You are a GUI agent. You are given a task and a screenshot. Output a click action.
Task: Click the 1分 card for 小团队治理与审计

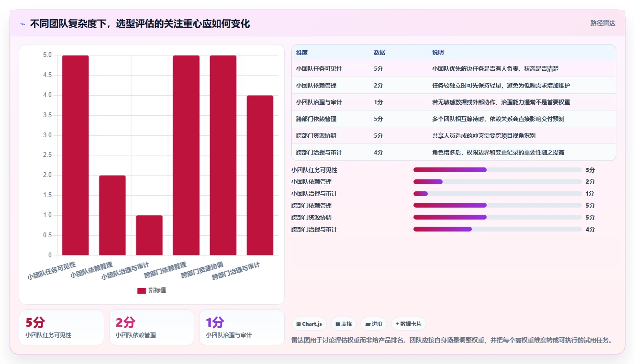(x=242, y=327)
